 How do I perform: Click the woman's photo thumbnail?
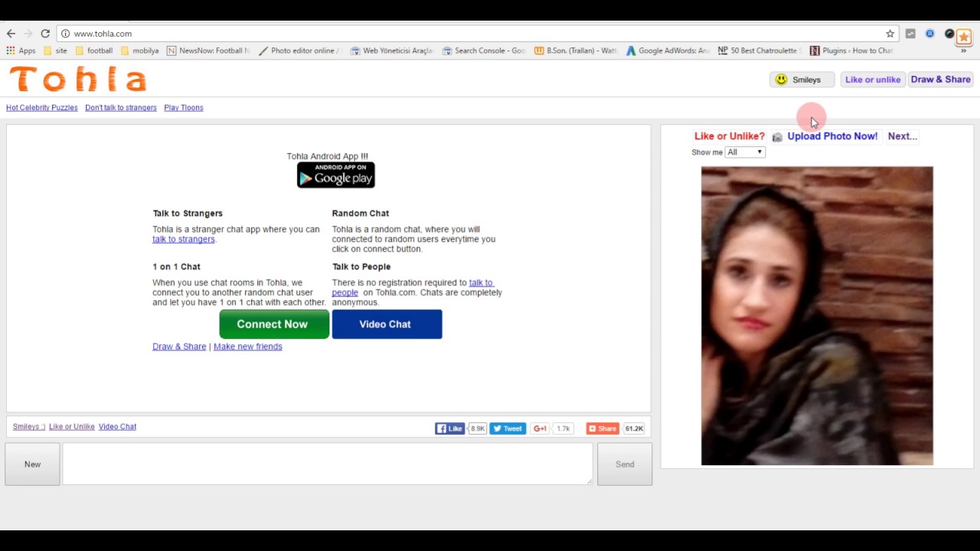tap(817, 315)
